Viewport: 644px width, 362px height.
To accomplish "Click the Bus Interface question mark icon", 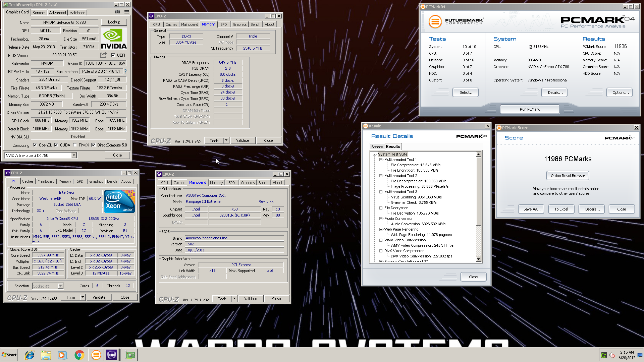I will pyautogui.click(x=125, y=71).
